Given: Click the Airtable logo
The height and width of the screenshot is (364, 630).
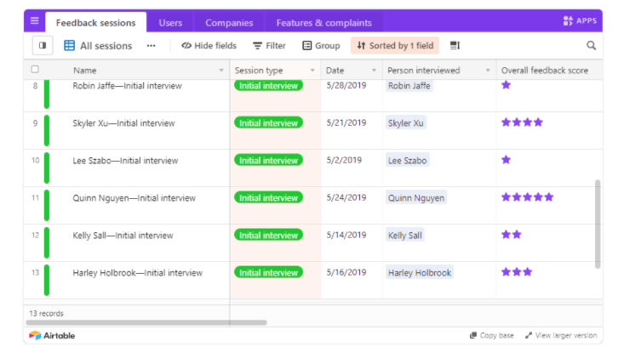Looking at the screenshot, I should pos(52,335).
